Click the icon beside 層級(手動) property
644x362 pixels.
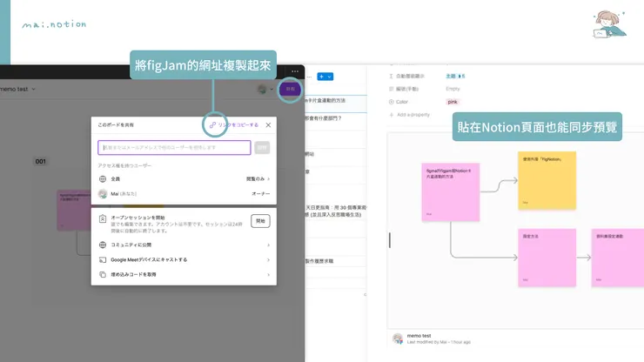(x=391, y=89)
